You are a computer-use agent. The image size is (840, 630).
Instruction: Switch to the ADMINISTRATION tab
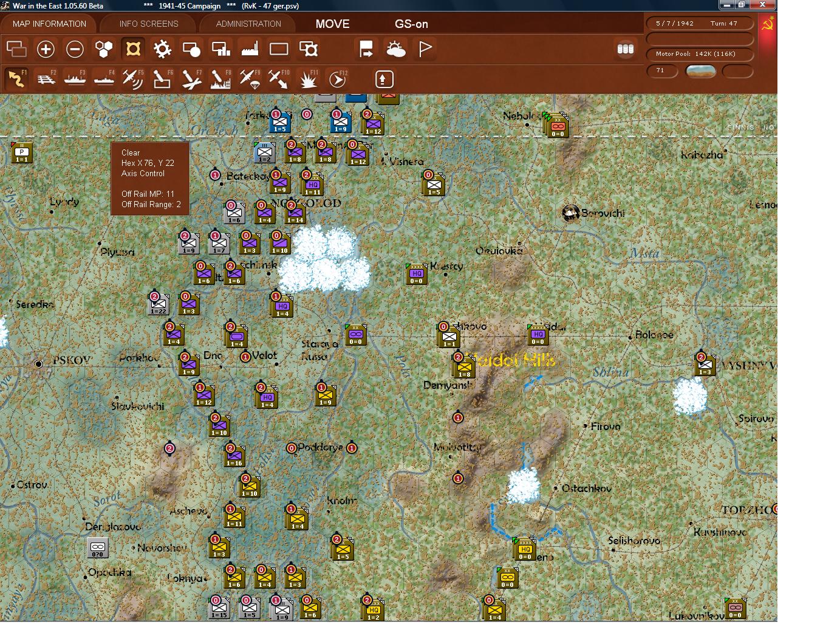coord(248,24)
